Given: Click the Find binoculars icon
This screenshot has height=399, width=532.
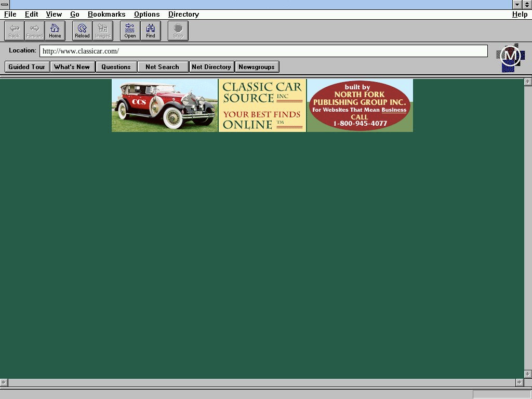Looking at the screenshot, I should coord(151,31).
